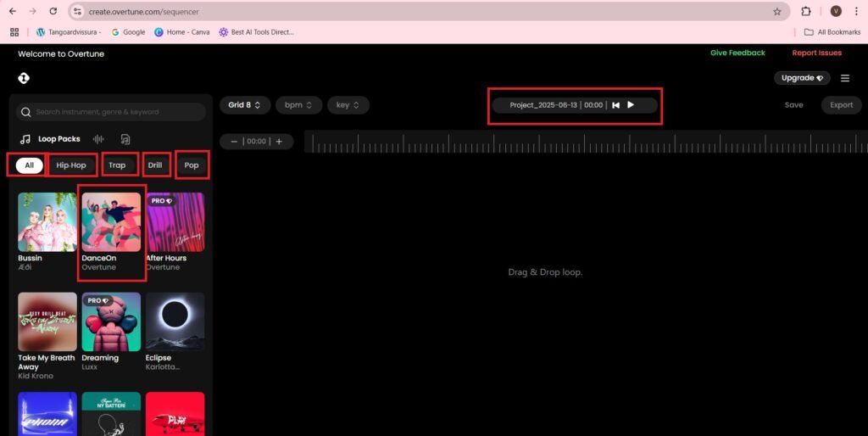
Task: Switch to the music file tab icon
Action: point(125,139)
